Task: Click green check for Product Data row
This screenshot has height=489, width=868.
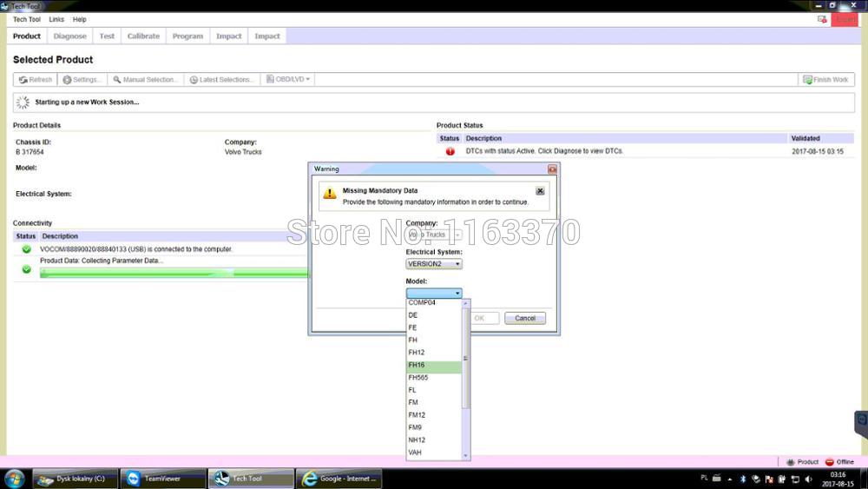Action: [x=26, y=269]
